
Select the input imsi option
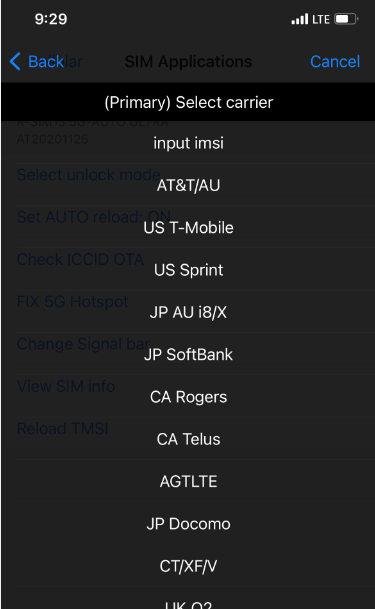(188, 143)
